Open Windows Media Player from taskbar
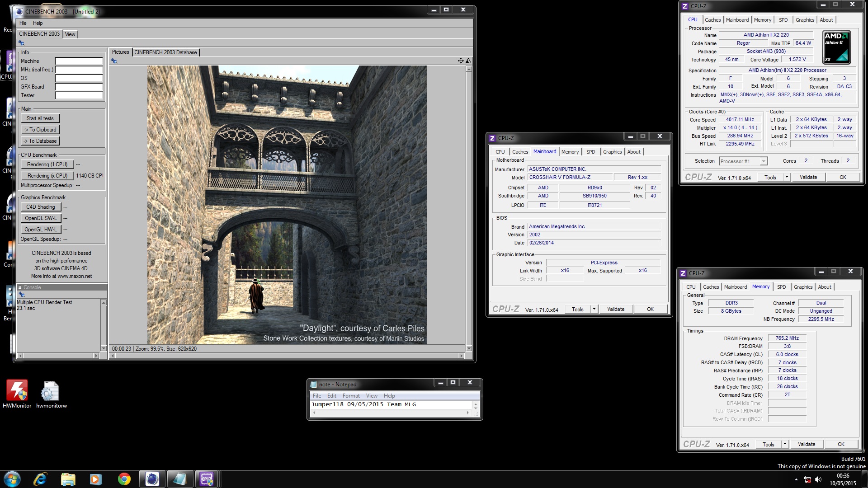Screen dimensions: 868x488 pos(95,479)
